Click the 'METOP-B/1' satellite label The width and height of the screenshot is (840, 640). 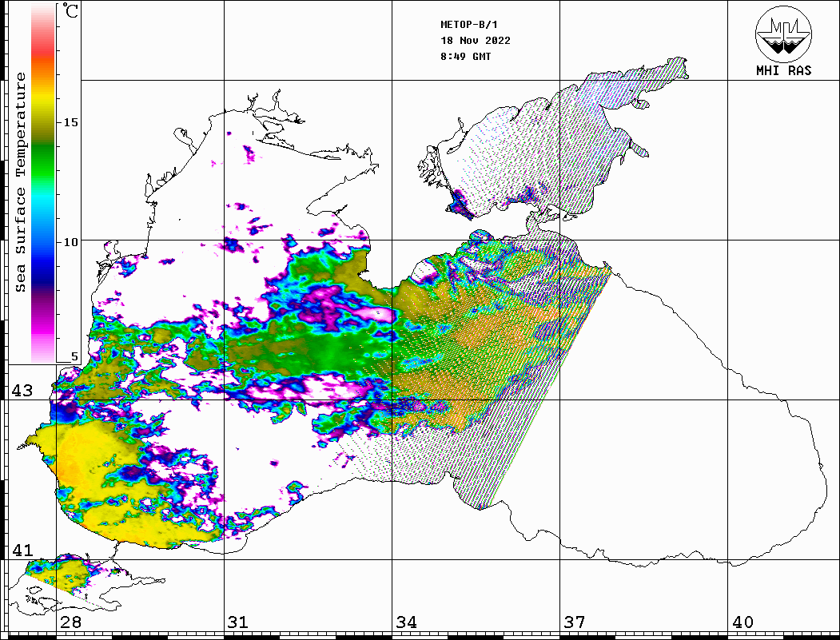468,25
